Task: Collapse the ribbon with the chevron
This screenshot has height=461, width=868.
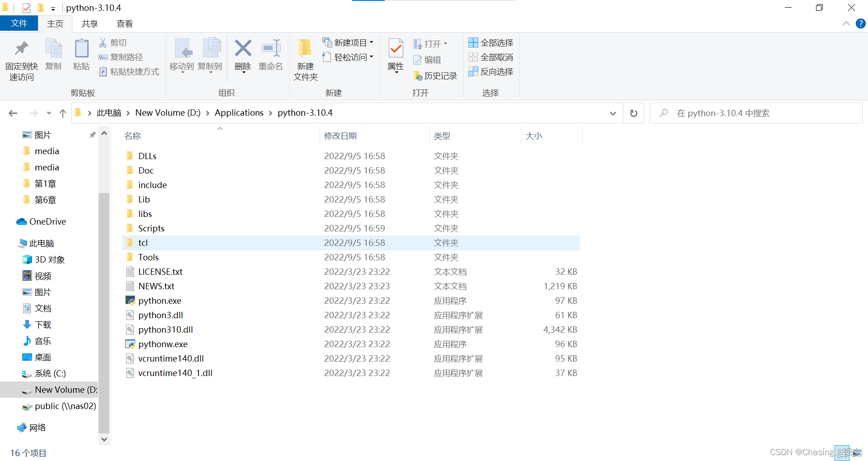Action: click(846, 24)
